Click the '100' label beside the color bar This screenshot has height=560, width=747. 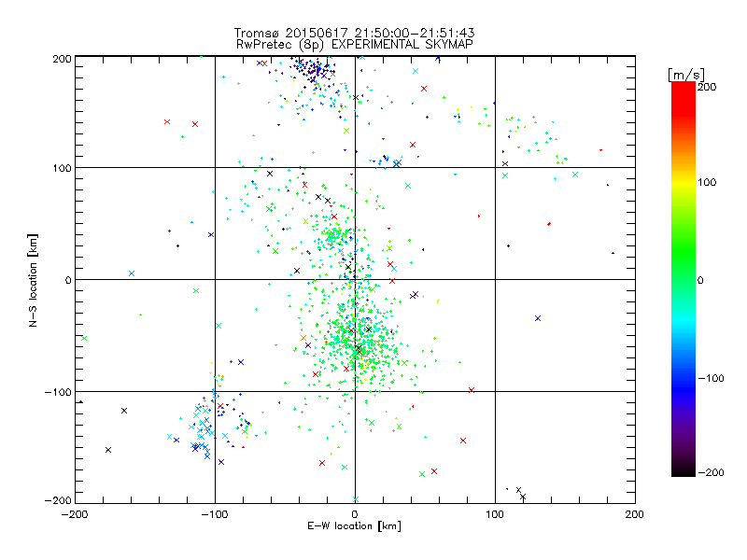707,182
